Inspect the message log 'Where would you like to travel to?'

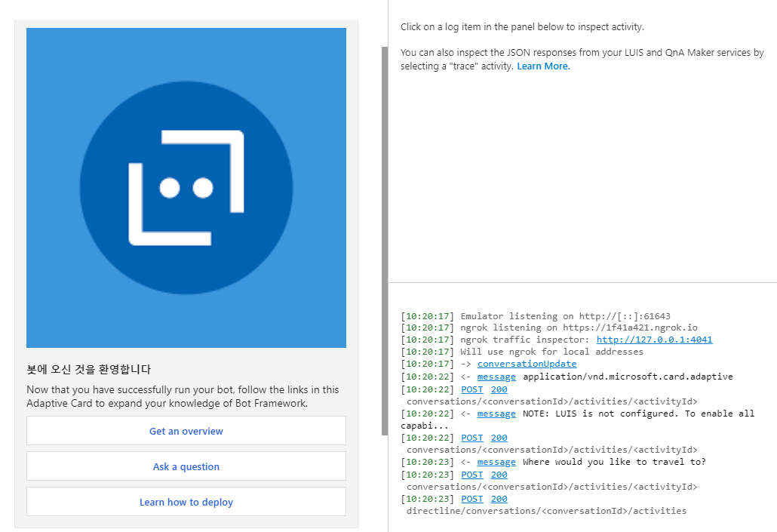pos(496,462)
